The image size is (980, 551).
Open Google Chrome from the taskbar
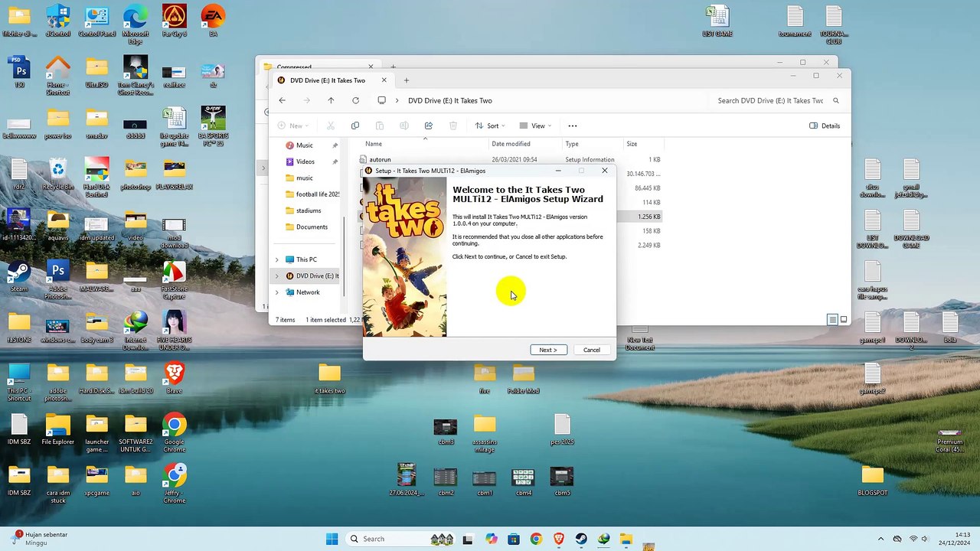click(x=536, y=539)
